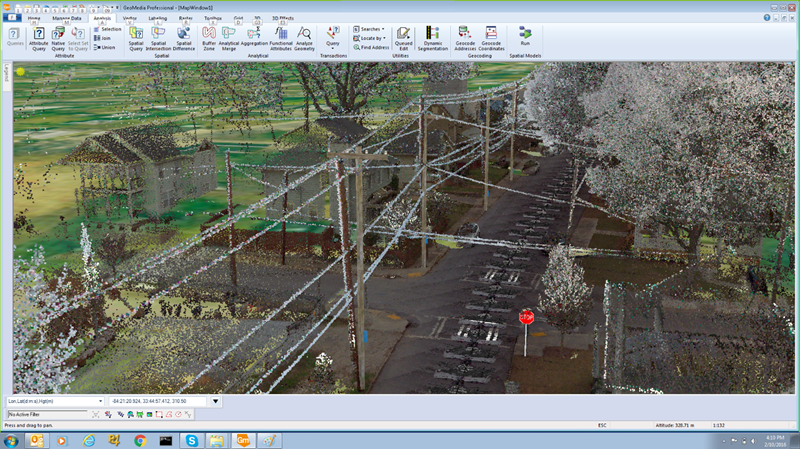This screenshot has height=449, width=800.
Task: Open the Dynamic Segmentation tool
Action: (433, 39)
